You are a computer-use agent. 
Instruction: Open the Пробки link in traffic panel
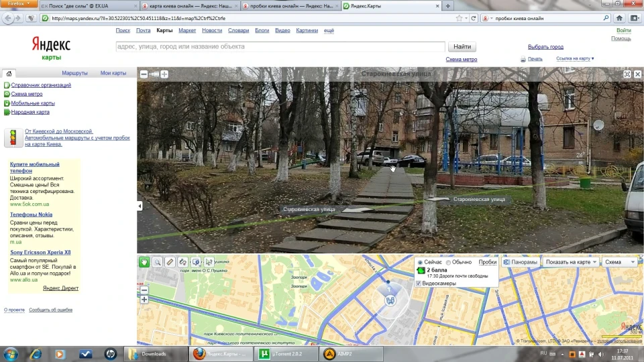pyautogui.click(x=488, y=262)
